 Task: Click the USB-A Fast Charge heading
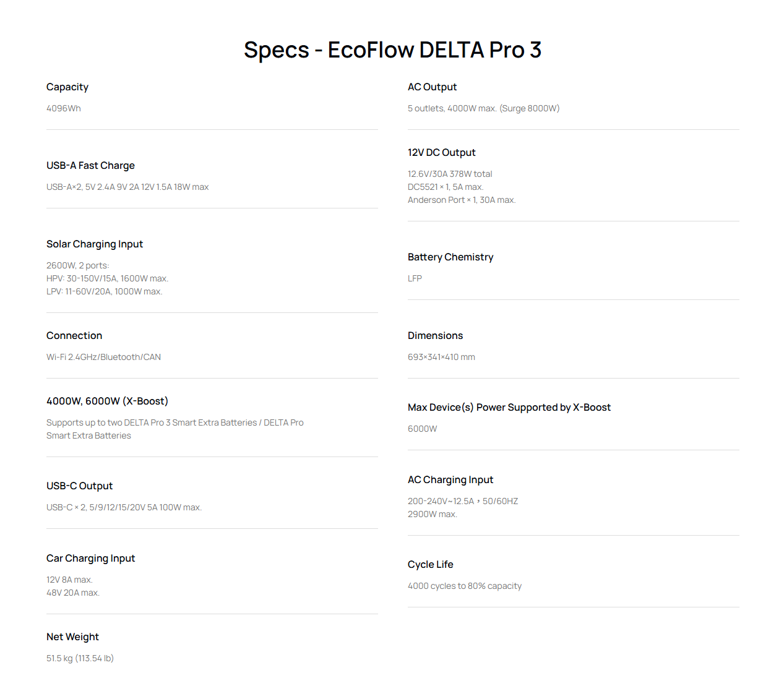coord(90,166)
